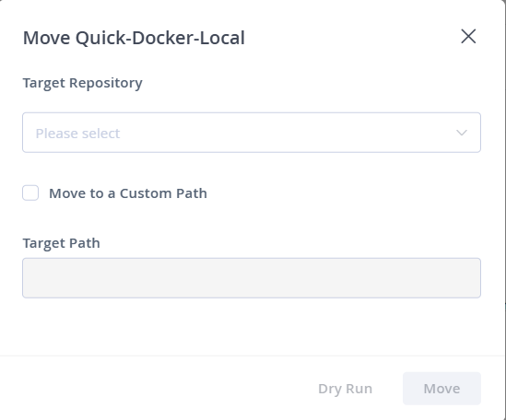
Task: Tick the empty box before Custom Path
Action: 30,192
